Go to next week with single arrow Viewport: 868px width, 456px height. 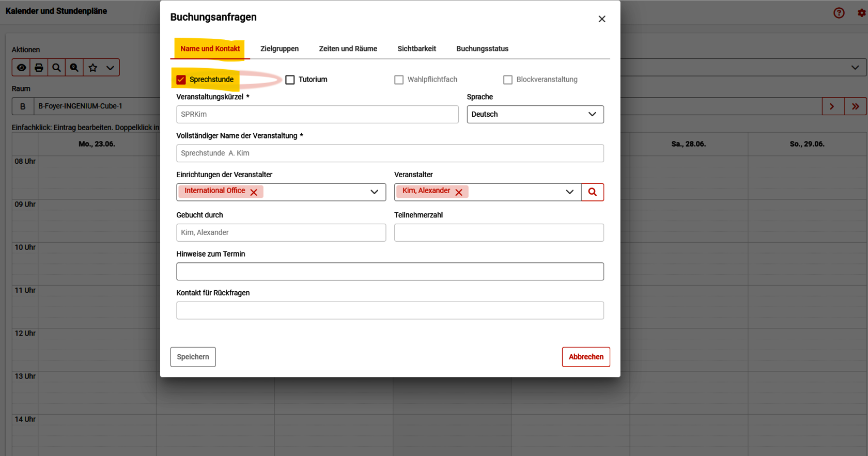832,106
